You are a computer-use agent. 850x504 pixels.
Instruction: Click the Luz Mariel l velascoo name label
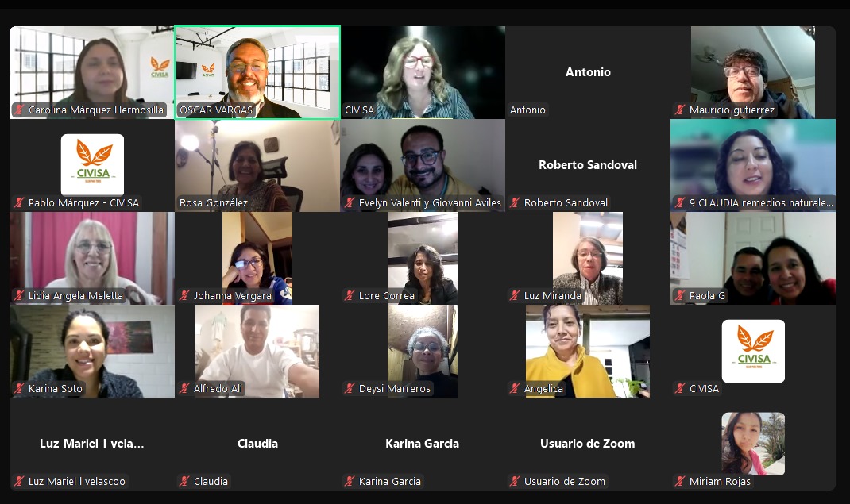77,481
